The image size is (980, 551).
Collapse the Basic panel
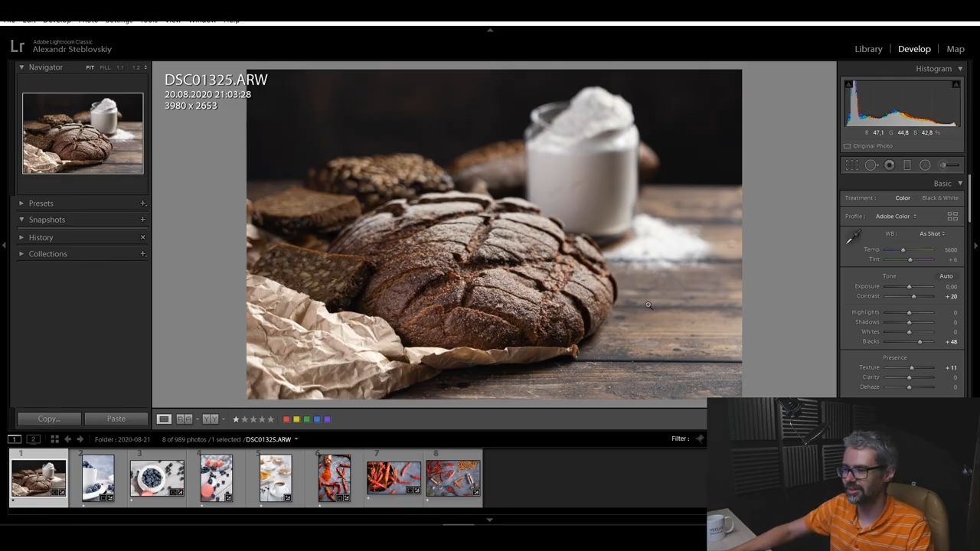point(960,184)
